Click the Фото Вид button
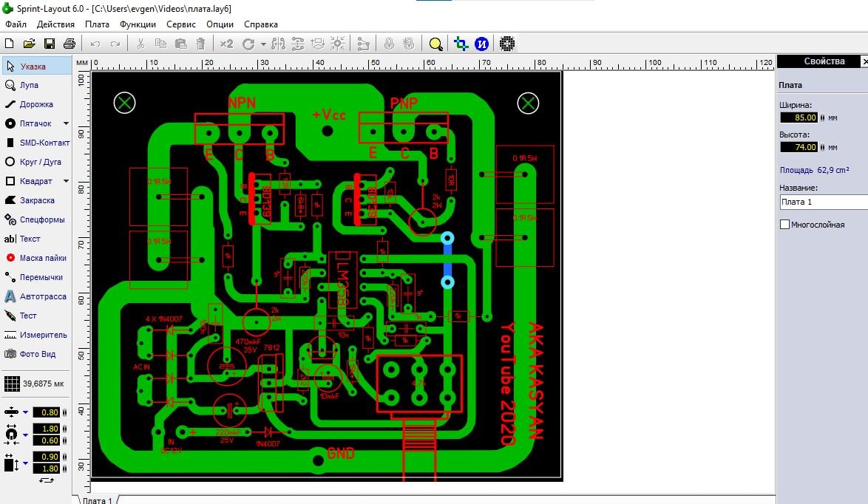Image resolution: width=868 pixels, height=504 pixels. tap(37, 354)
